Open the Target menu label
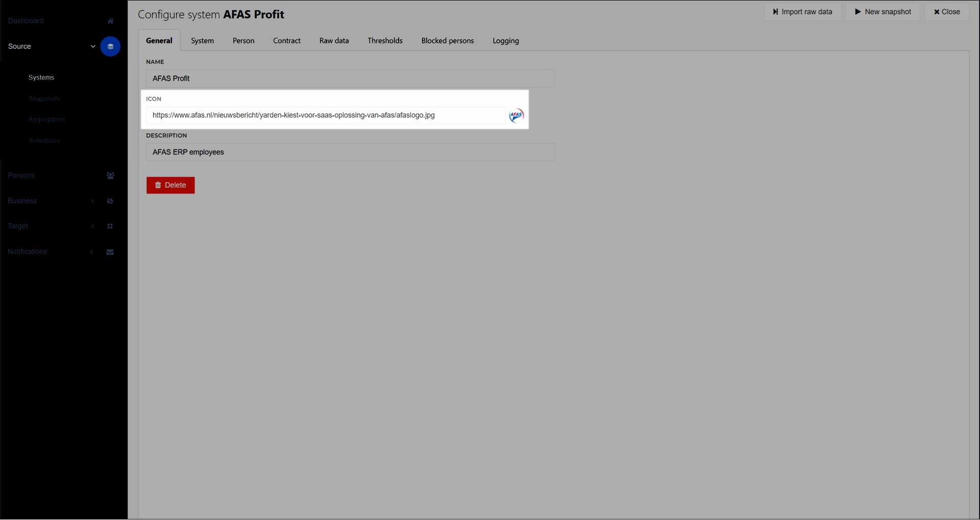This screenshot has height=520, width=980. click(18, 226)
